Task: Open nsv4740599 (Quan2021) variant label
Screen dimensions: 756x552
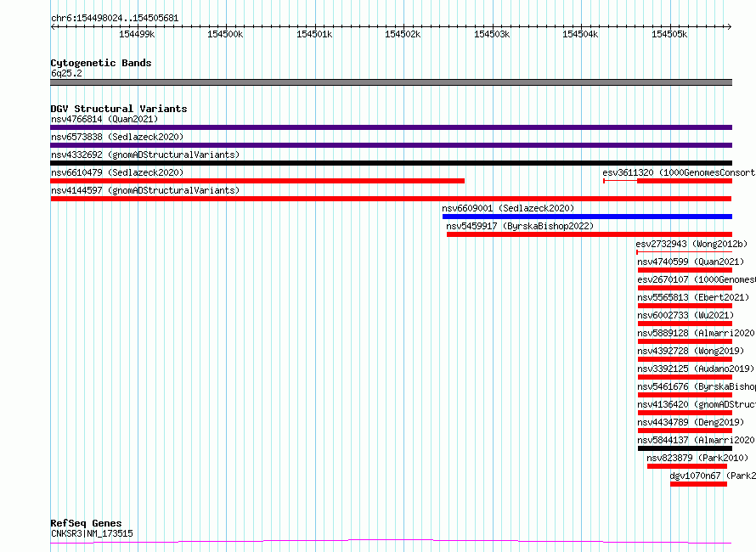Action: tap(691, 262)
